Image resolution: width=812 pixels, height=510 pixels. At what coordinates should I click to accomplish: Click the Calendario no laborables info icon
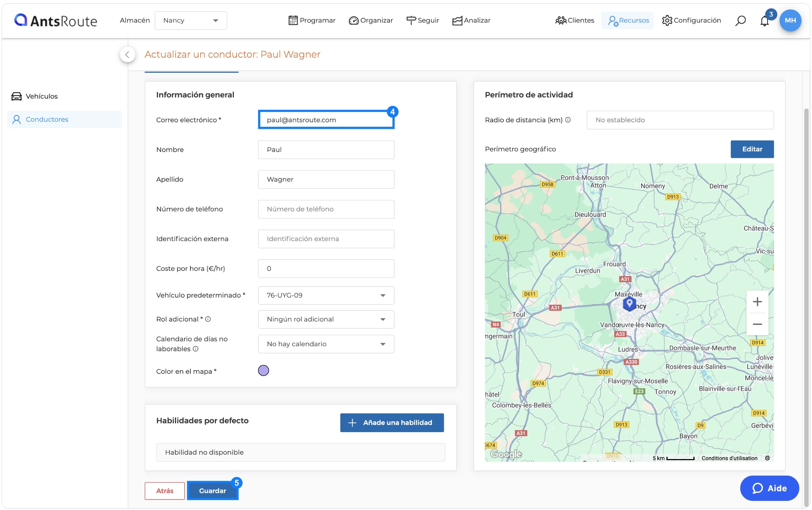(x=195, y=349)
